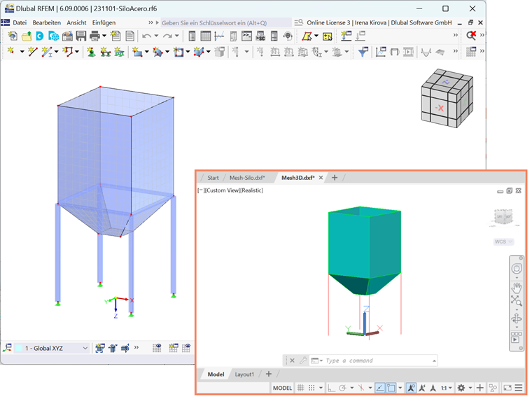
Task: Open a model file via folder icon
Action: tap(27, 36)
